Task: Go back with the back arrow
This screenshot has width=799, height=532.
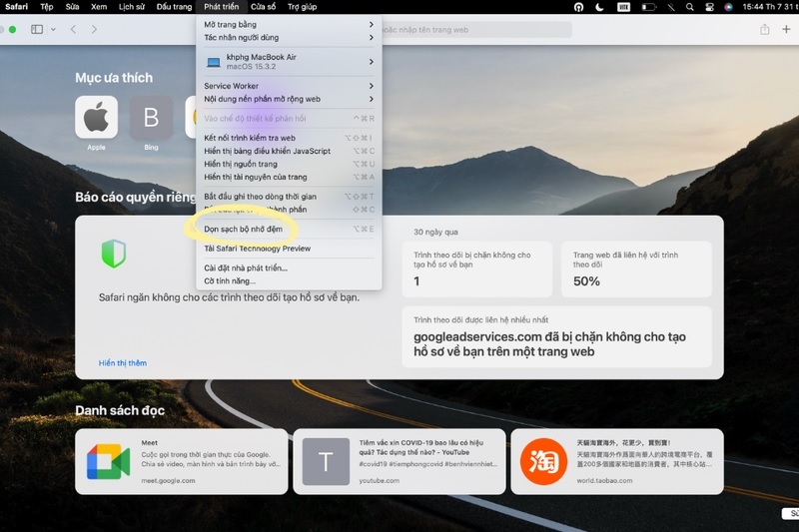Action: coord(73,30)
